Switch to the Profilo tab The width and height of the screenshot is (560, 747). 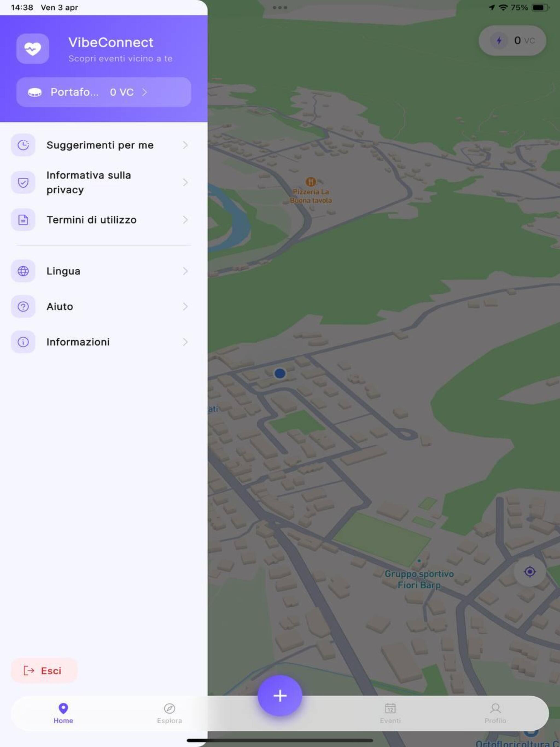(x=495, y=713)
